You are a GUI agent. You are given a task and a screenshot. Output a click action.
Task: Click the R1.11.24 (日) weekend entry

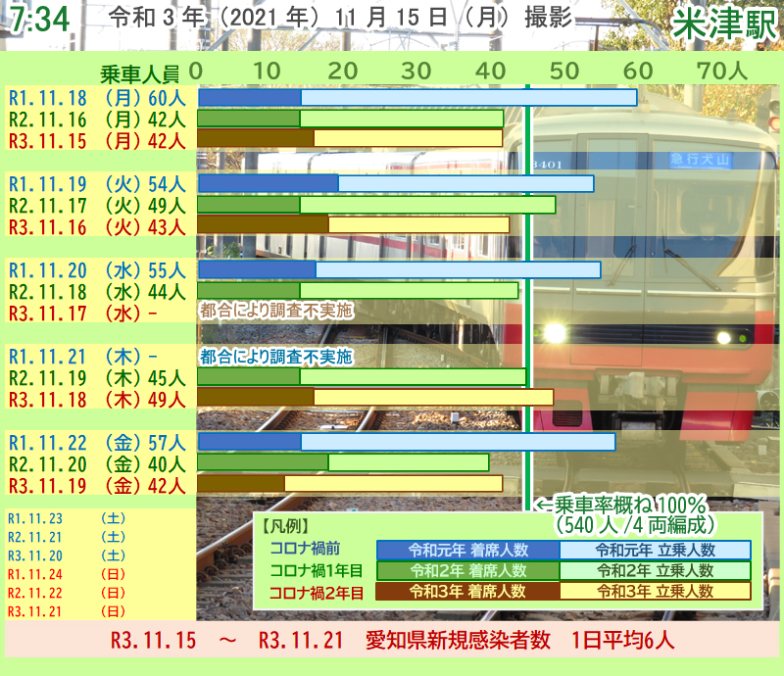[67, 574]
